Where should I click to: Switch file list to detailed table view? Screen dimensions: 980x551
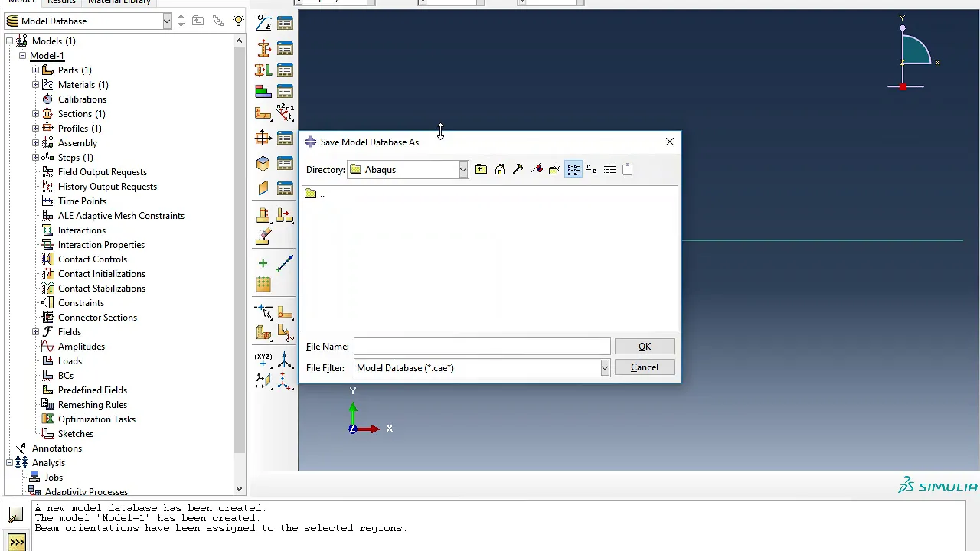tap(610, 170)
